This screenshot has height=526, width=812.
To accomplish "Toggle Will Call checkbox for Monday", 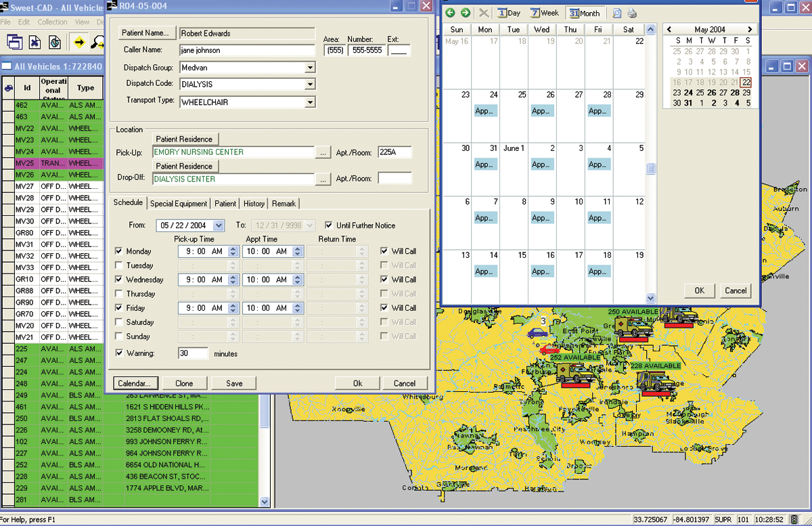I will pos(385,251).
